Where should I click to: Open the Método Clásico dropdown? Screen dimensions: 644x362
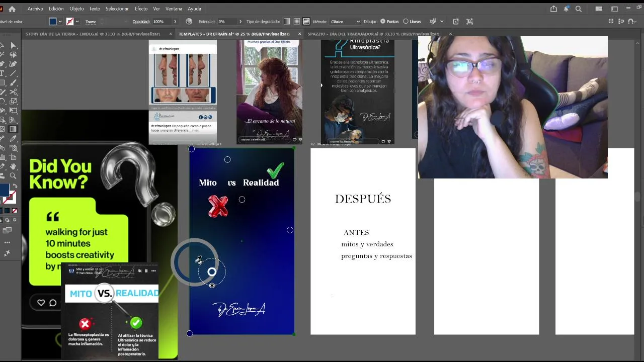click(346, 22)
